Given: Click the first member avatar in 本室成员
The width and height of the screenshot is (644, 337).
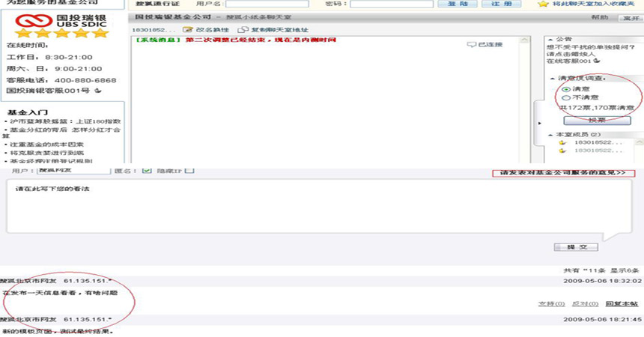Looking at the screenshot, I should (x=561, y=142).
